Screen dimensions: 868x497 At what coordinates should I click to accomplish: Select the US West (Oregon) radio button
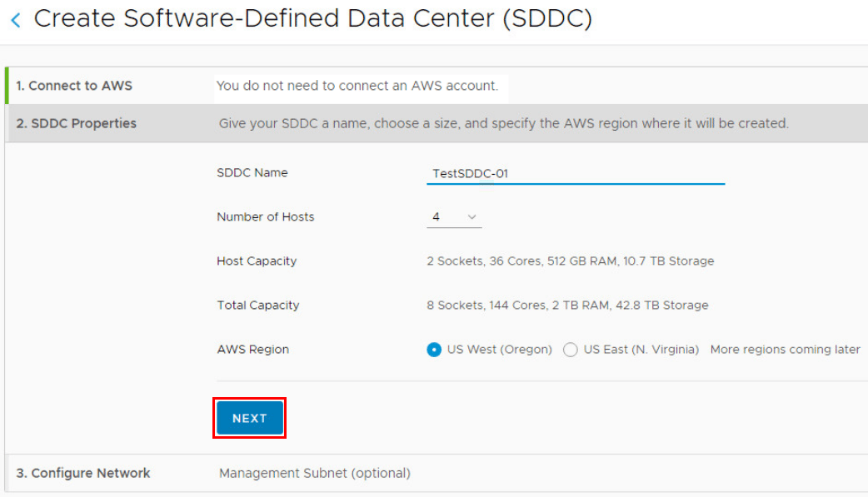(x=434, y=350)
